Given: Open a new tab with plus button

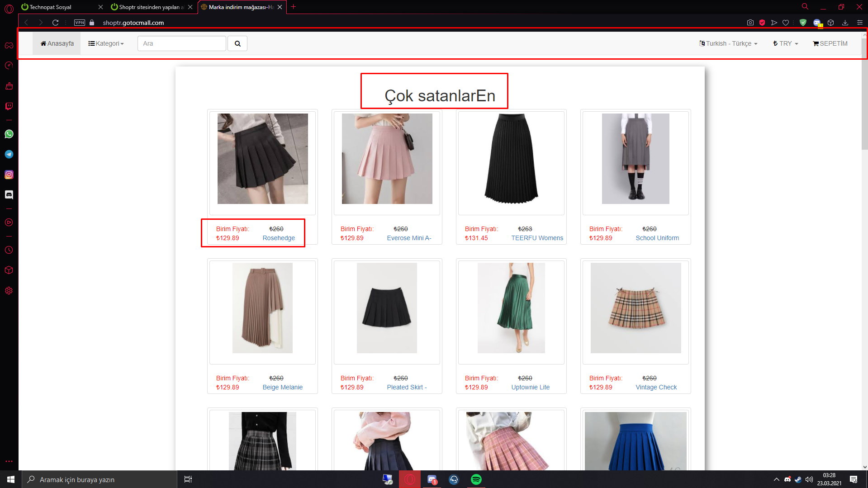Looking at the screenshot, I should [x=294, y=7].
